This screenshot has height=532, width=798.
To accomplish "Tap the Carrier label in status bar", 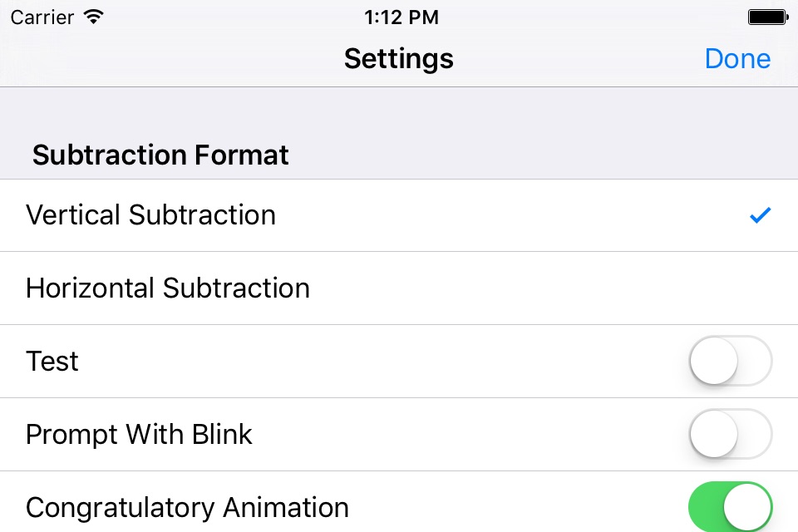I will 42,17.
